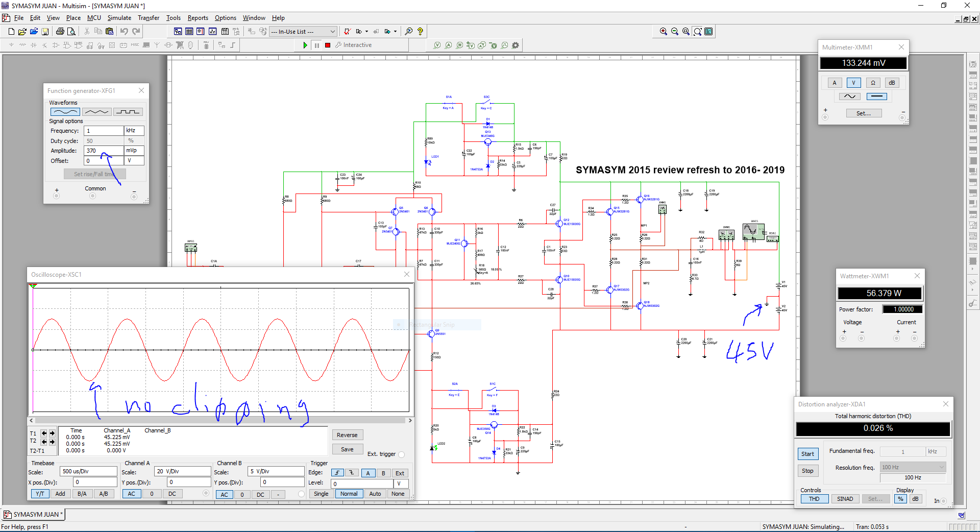980x532 pixels.
Task: Run electrical rules check
Action: (x=347, y=32)
